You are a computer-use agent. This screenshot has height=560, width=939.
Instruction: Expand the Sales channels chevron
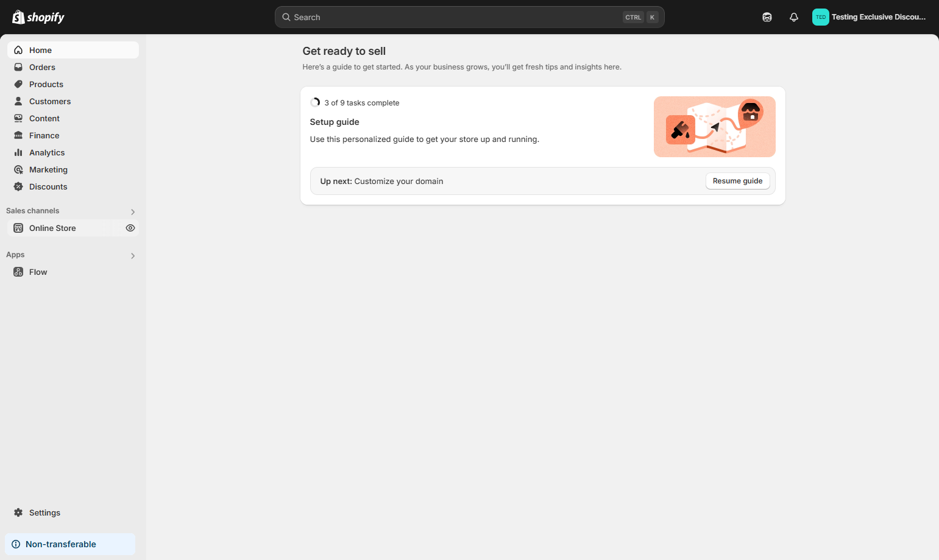pos(133,211)
